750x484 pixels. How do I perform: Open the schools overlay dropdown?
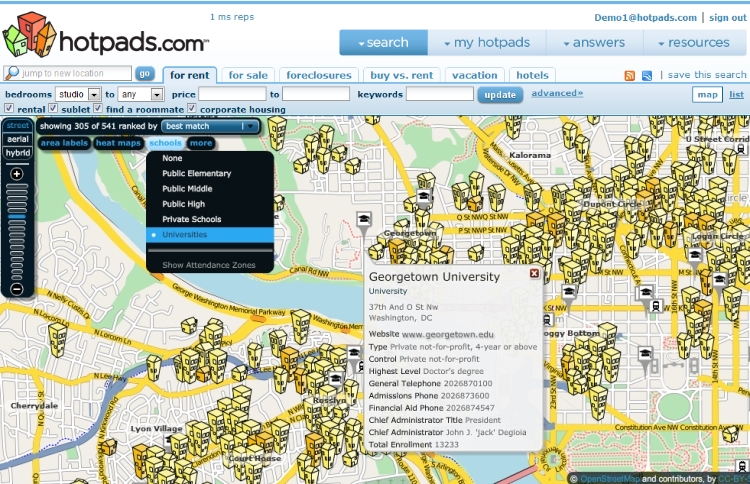click(x=165, y=143)
